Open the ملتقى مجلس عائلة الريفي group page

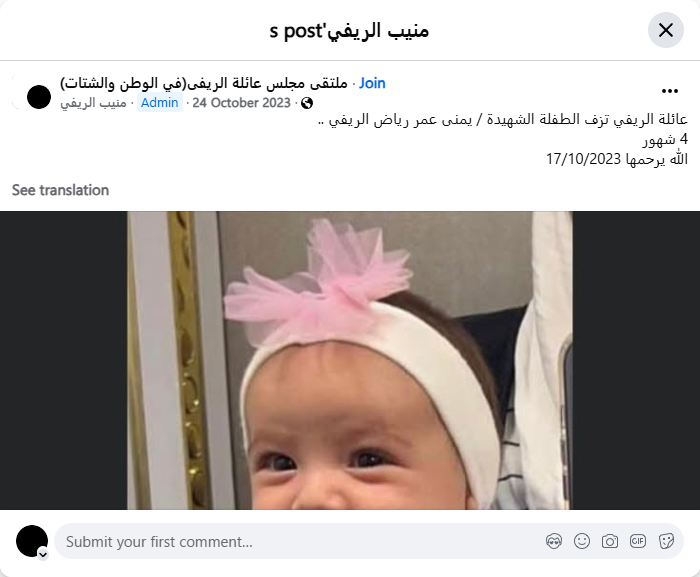(204, 83)
